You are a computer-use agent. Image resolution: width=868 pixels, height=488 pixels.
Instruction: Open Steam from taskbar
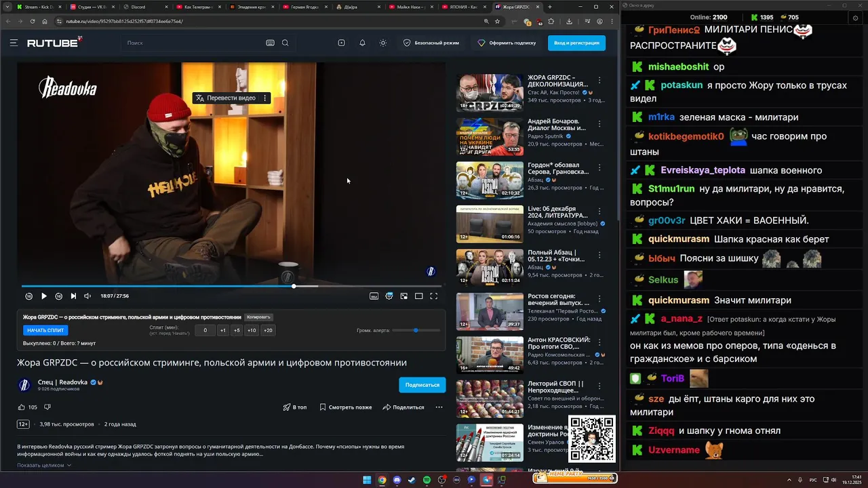[x=412, y=480]
